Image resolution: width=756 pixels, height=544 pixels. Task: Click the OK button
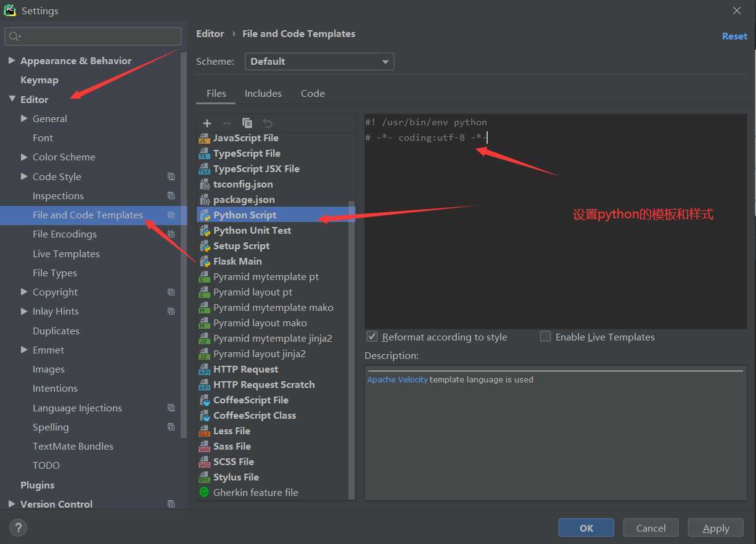tap(586, 528)
